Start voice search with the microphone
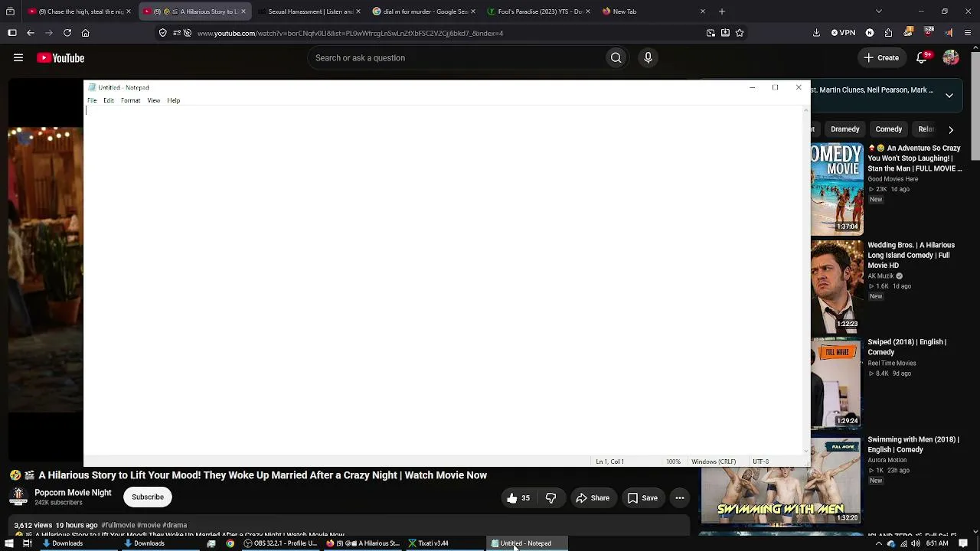The image size is (980, 551). click(648, 58)
